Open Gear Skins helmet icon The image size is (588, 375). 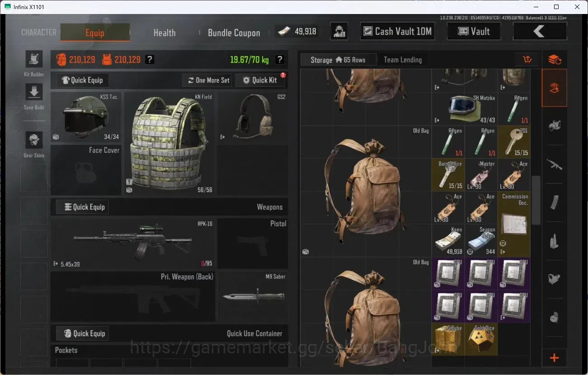[x=34, y=140]
